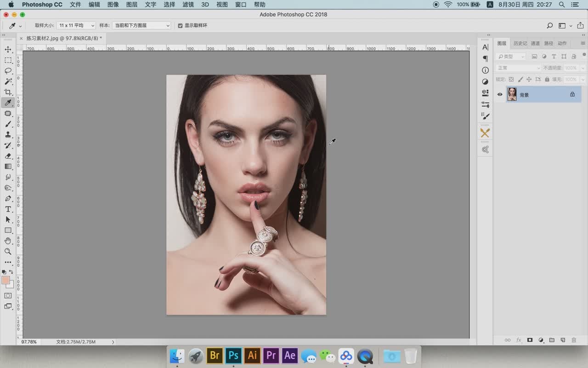Open the 填充 fill dropdown arrow

point(583,79)
